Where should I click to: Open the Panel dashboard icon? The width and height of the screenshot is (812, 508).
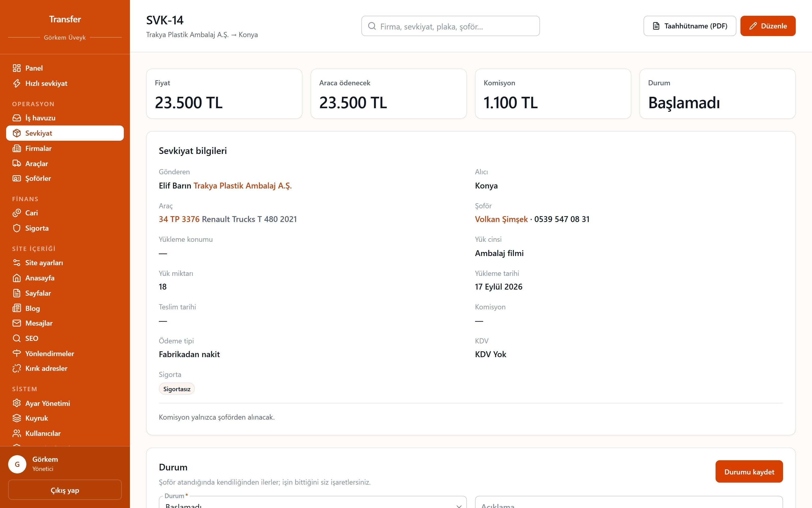tap(17, 68)
